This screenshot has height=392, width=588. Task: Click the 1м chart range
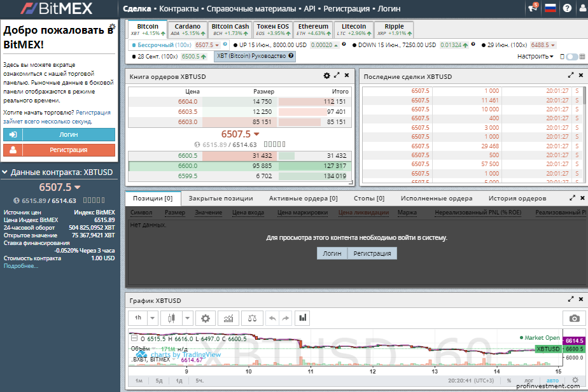pyautogui.click(x=139, y=381)
